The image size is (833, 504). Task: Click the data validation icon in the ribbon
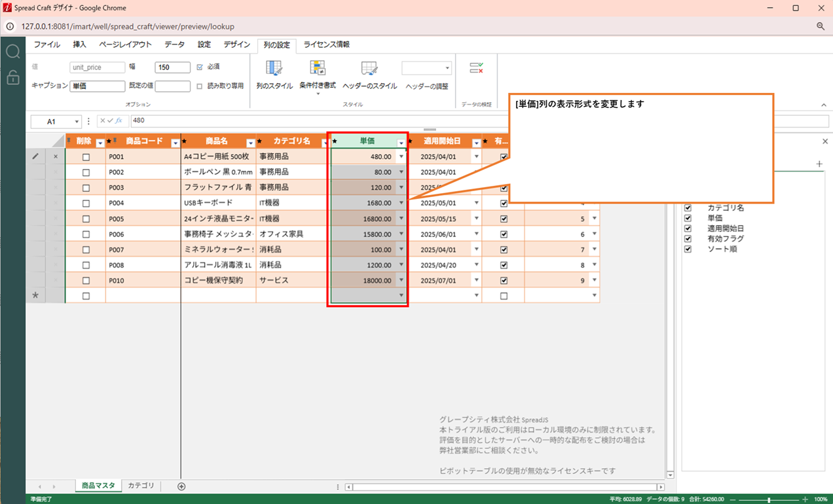coord(476,68)
